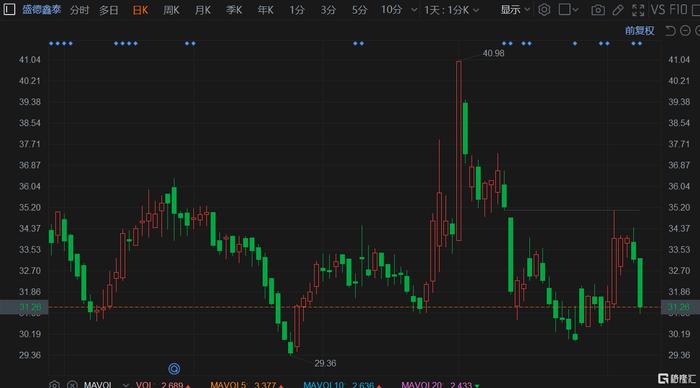The height and width of the screenshot is (388, 700).
Task: Expand the 1天:1分K interval dropdown
Action: coord(451,10)
